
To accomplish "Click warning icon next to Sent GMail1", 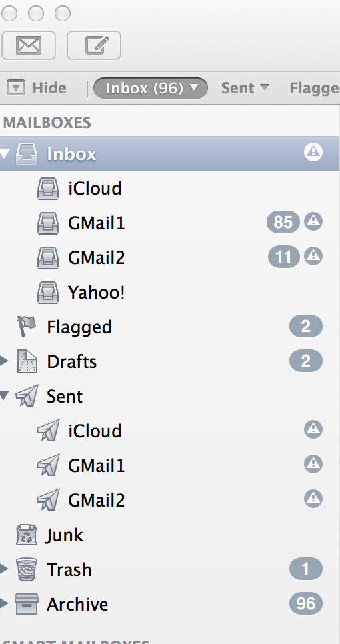I will click(x=313, y=464).
